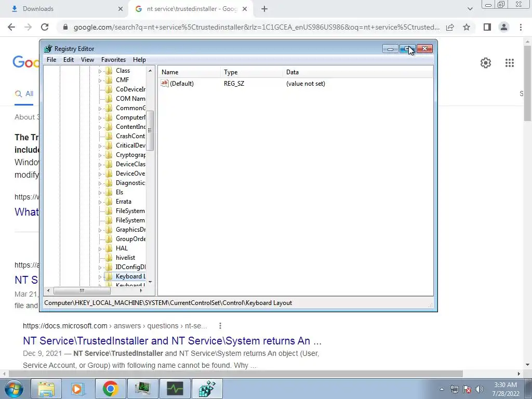Open the Edit menu in Registry Editor

coord(69,60)
